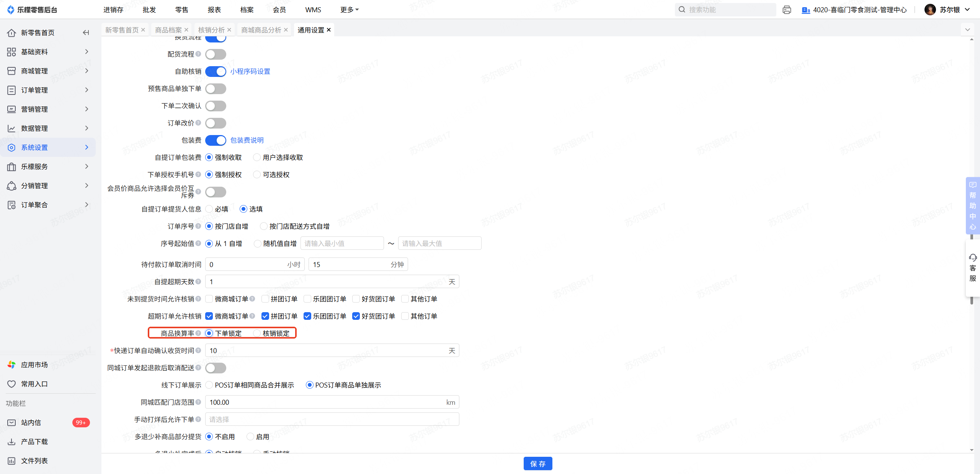Image resolution: width=980 pixels, height=474 pixels.
Task: Select 核销锁定 radio for 商品换算率
Action: click(x=257, y=333)
